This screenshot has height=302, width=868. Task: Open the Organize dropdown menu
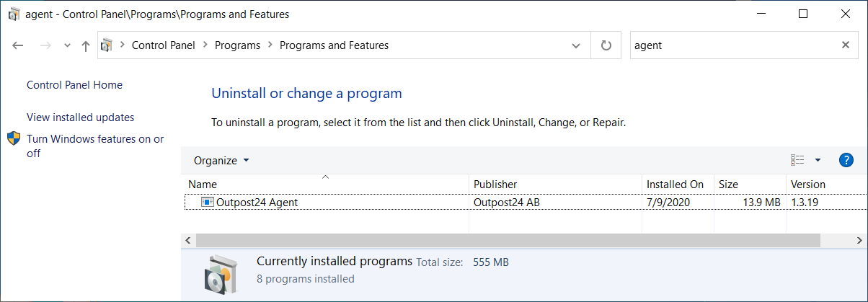221,160
